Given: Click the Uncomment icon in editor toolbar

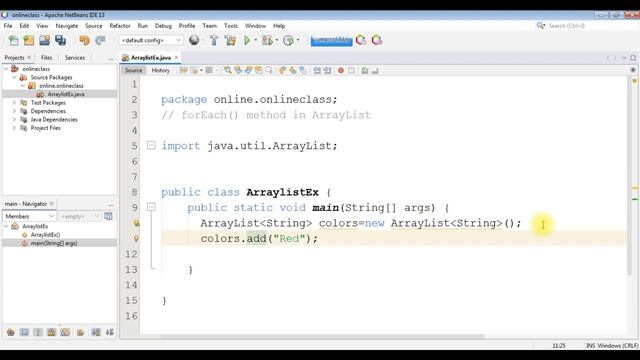Looking at the screenshot, I should [x=375, y=70].
